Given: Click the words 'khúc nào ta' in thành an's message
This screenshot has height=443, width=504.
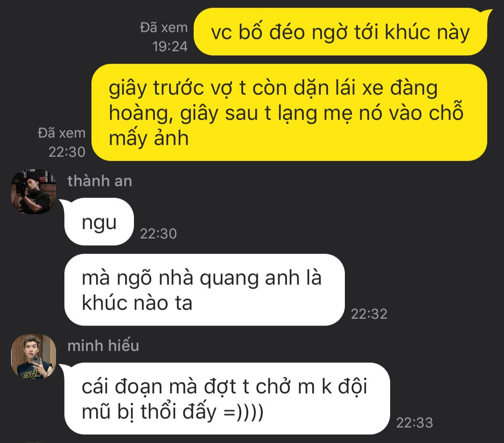Looking at the screenshot, I should (137, 303).
